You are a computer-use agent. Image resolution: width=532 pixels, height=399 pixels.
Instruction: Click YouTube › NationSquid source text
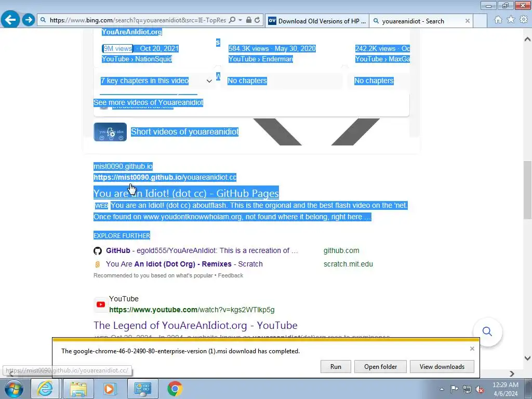click(137, 59)
